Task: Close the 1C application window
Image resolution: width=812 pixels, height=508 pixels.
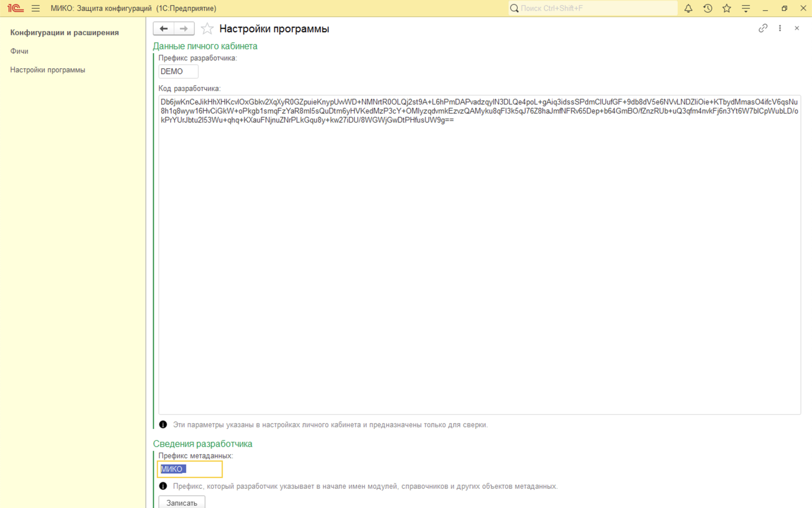Action: pyautogui.click(x=803, y=8)
